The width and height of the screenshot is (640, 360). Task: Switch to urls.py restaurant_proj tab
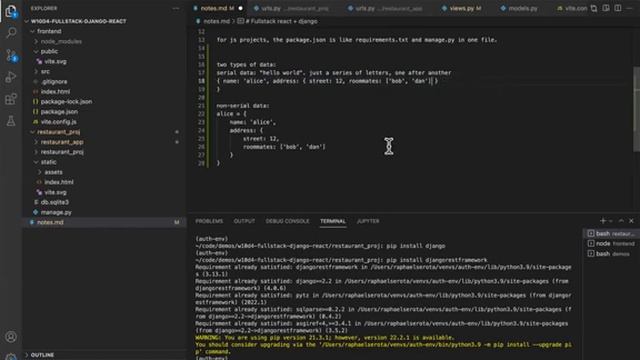pos(294,8)
